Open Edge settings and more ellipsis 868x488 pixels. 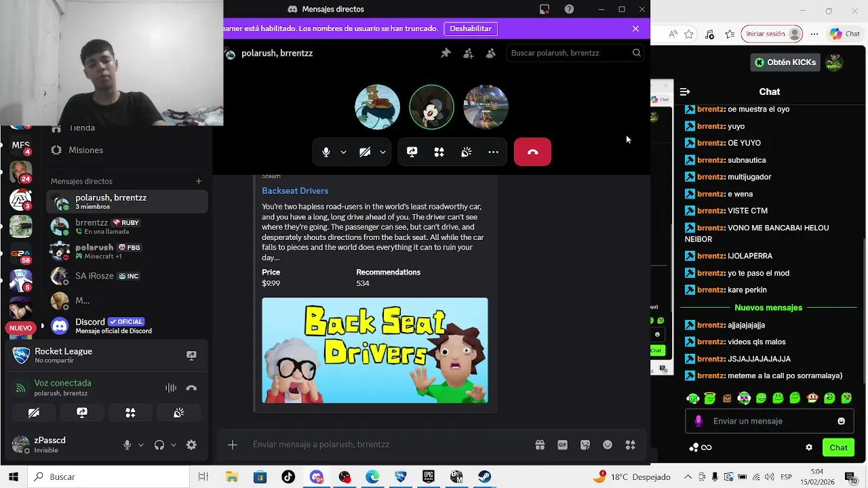coord(814,34)
